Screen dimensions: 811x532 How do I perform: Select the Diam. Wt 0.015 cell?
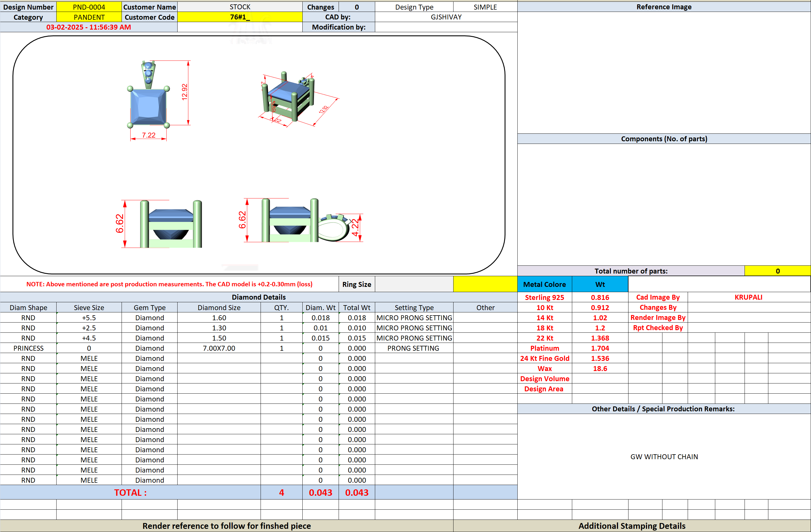[x=320, y=338]
